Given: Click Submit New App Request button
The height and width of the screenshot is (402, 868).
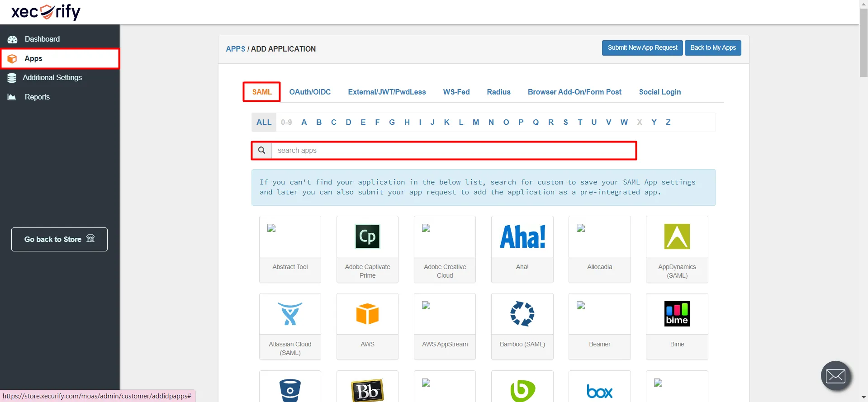Looking at the screenshot, I should [642, 48].
